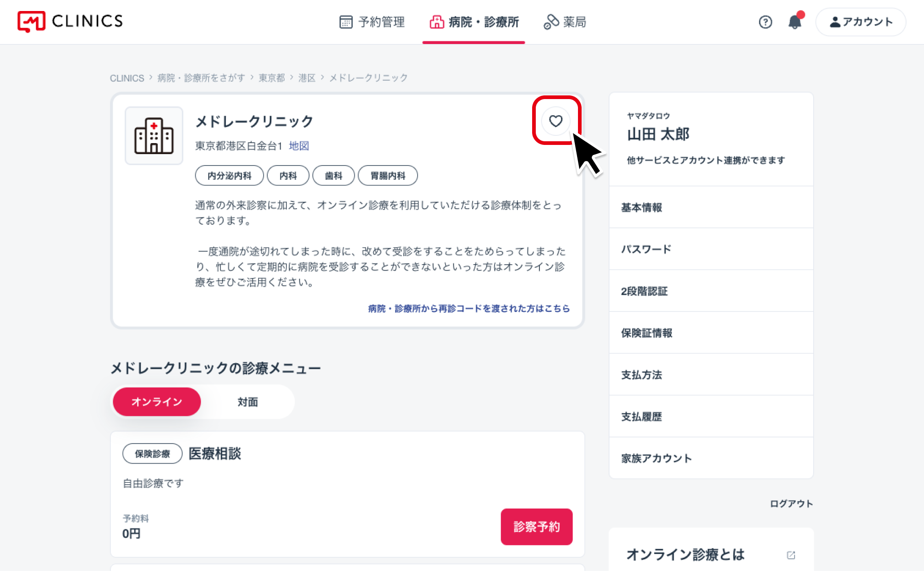The height and width of the screenshot is (571, 924).
Task: Click the CLINICS logo
Action: (70, 21)
